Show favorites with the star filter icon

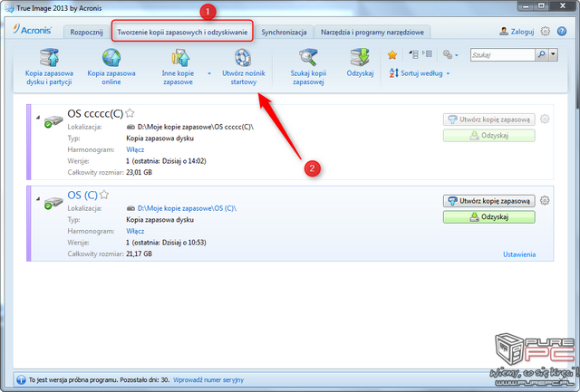tap(392, 55)
